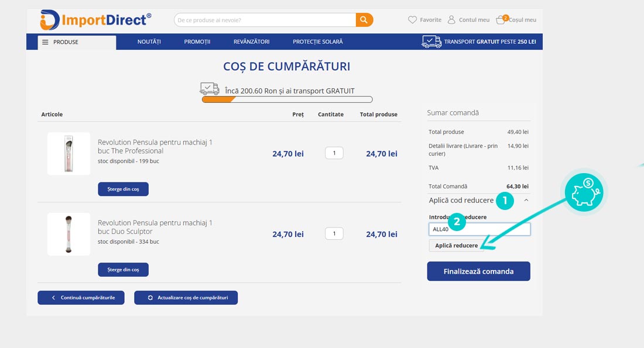Open the NOUTĂȚI menu item

tap(149, 42)
